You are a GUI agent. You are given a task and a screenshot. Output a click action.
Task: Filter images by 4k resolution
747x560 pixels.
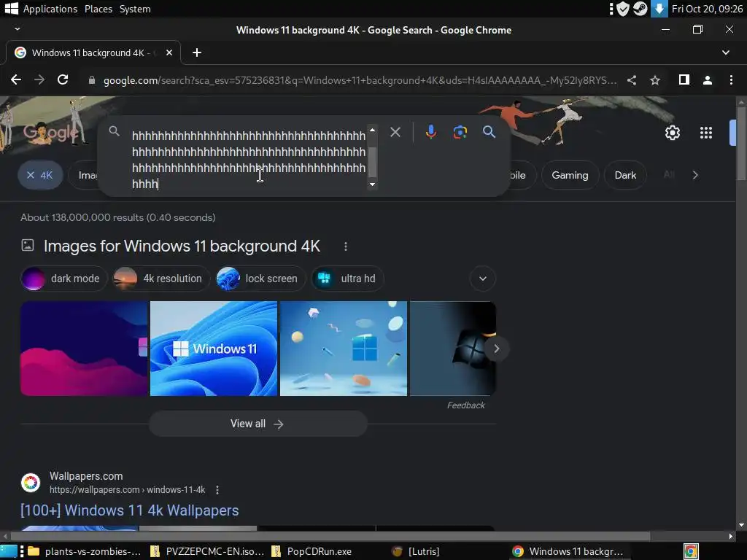coord(161,279)
